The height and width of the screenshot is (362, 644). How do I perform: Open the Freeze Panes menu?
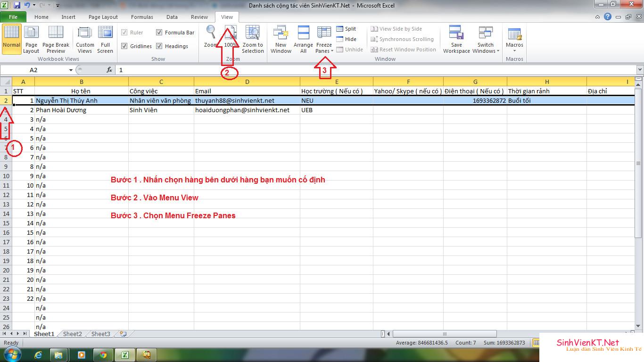pyautogui.click(x=324, y=40)
